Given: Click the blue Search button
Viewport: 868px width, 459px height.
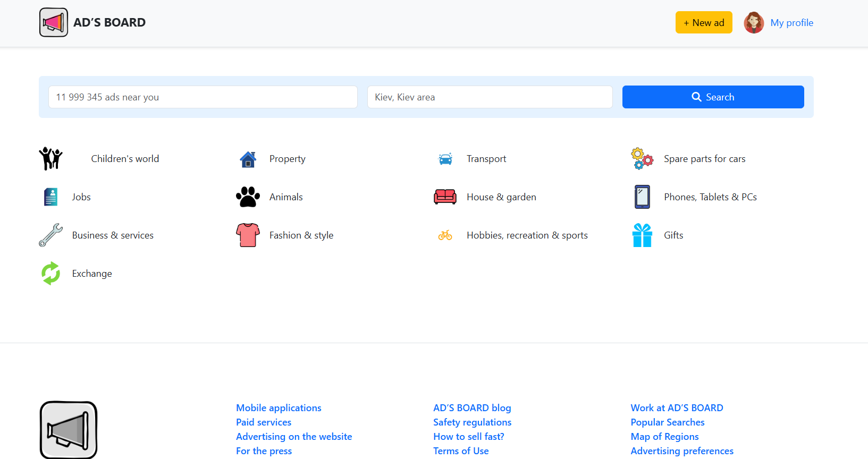Looking at the screenshot, I should [x=713, y=97].
